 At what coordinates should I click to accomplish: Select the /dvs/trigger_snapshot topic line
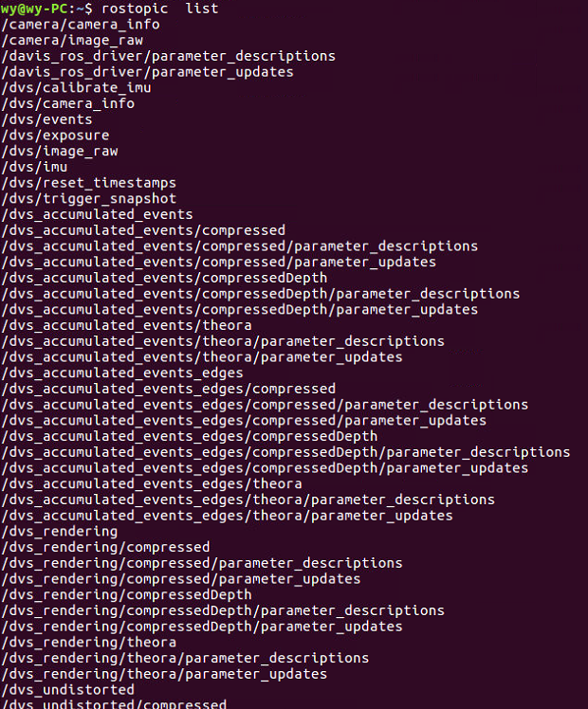(89, 198)
